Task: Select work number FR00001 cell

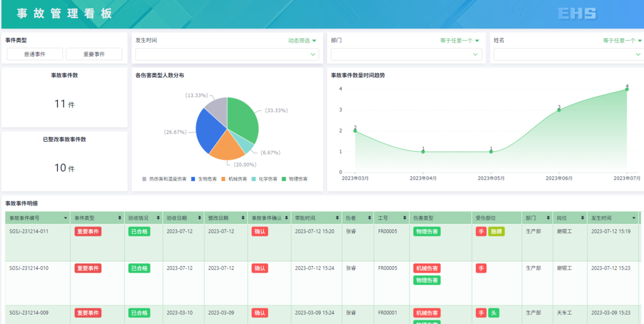Action: click(x=392, y=315)
